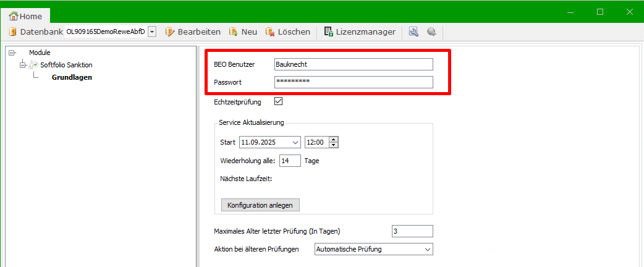The width and height of the screenshot is (644, 267).
Task: Switch to the Home tab
Action: 25,16
